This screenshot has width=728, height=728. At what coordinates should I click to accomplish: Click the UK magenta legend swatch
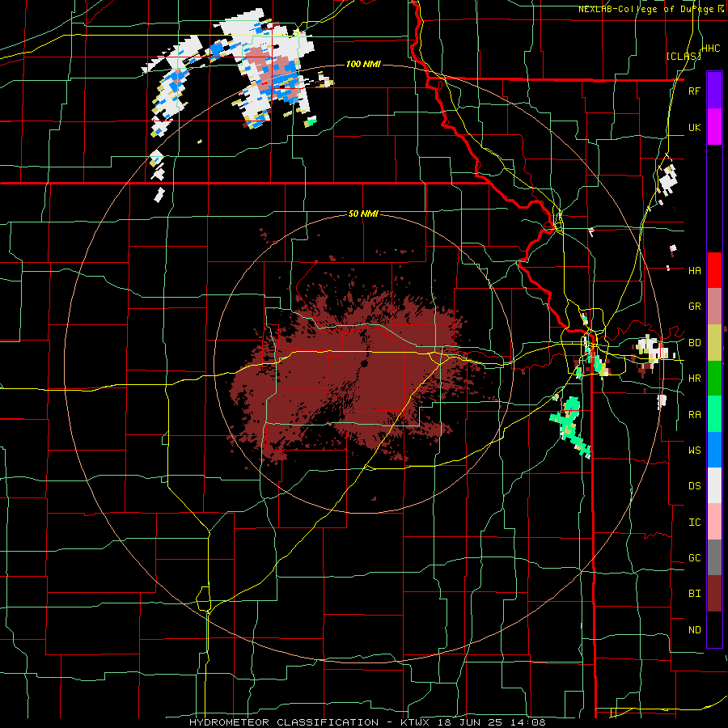(x=714, y=127)
